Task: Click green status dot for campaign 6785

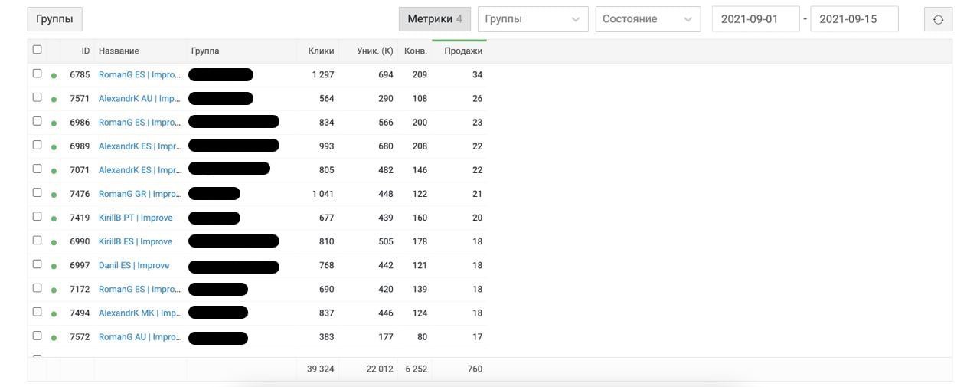Action: coord(54,76)
